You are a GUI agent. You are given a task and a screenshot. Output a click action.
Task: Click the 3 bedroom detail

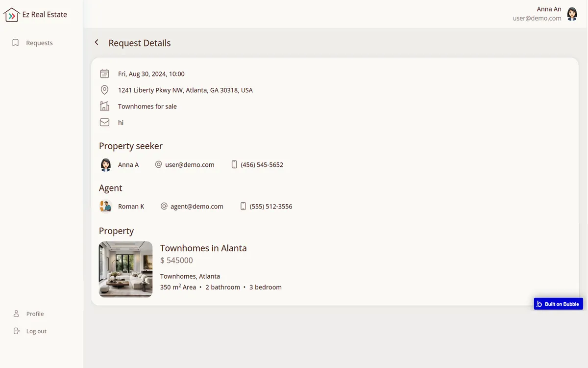pos(266,287)
